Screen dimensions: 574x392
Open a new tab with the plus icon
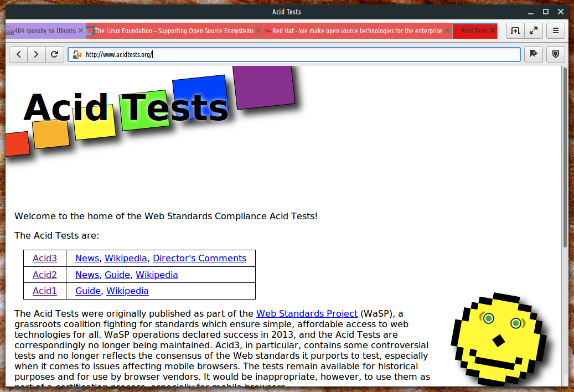515,31
